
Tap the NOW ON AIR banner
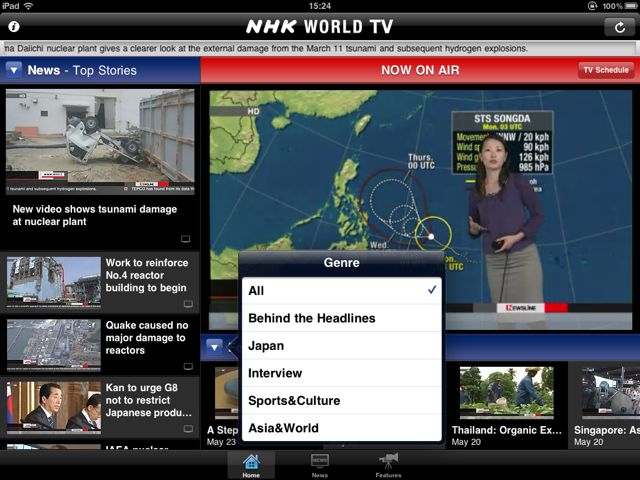(x=420, y=70)
